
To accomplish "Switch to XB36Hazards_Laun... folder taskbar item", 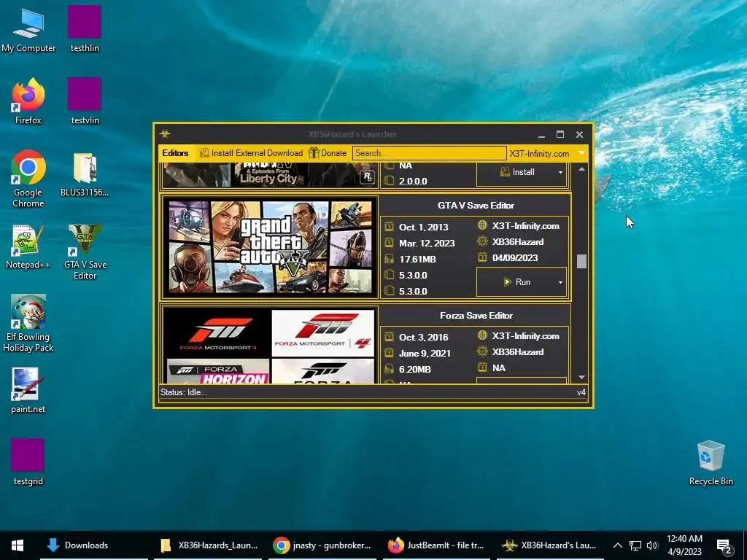I will click(209, 545).
